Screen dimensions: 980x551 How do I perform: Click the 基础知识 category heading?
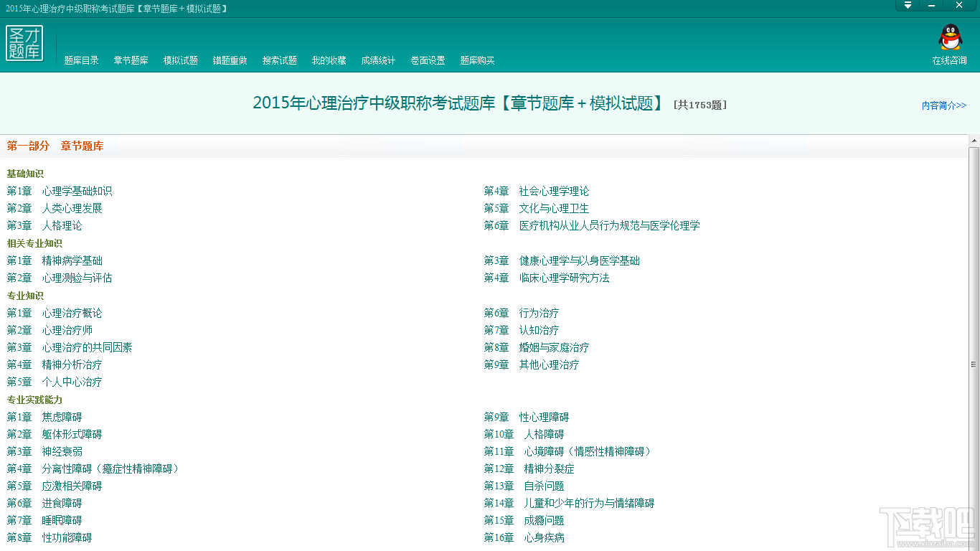(x=25, y=174)
